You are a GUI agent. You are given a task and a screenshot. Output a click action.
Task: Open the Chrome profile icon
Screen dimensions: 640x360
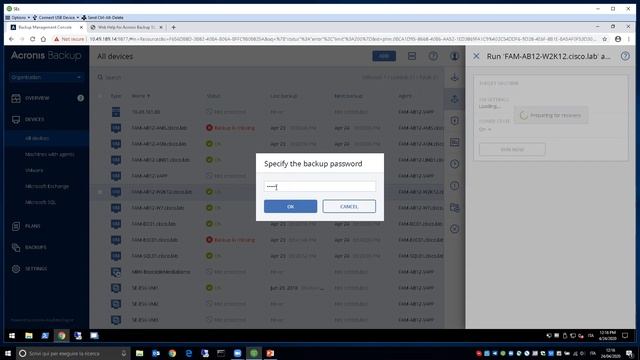618,39
